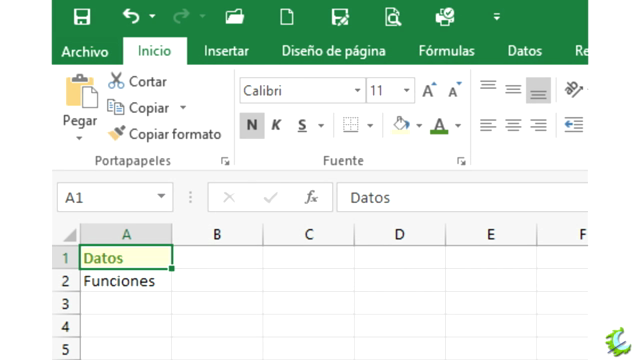Click the Select All corner triangle
Screen dimensions: 640x360
click(69, 235)
